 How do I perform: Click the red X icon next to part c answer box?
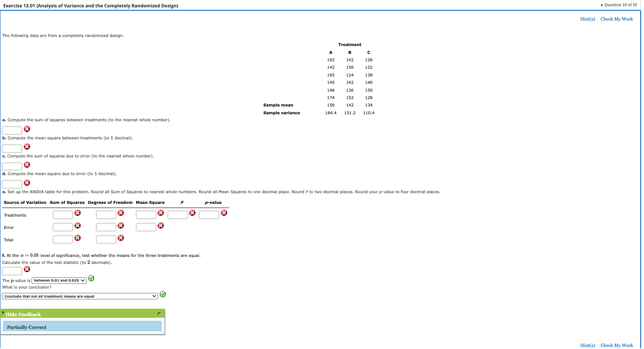(26, 164)
